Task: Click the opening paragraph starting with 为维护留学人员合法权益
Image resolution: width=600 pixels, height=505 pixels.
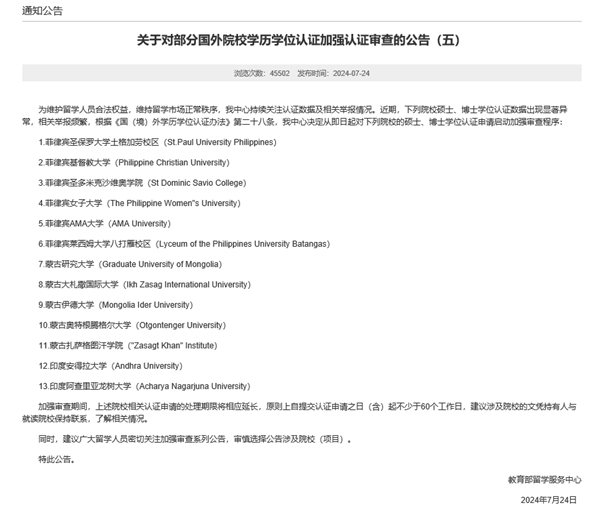Action: (x=299, y=112)
